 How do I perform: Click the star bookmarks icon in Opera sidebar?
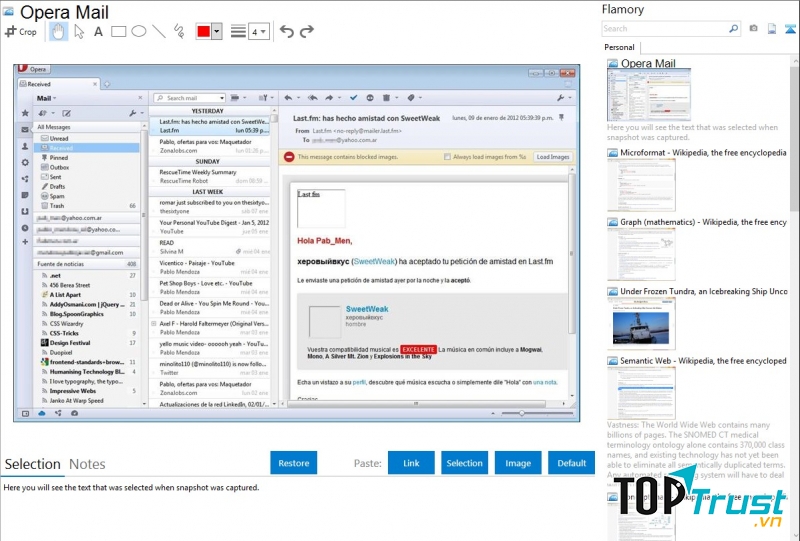pyautogui.click(x=24, y=113)
